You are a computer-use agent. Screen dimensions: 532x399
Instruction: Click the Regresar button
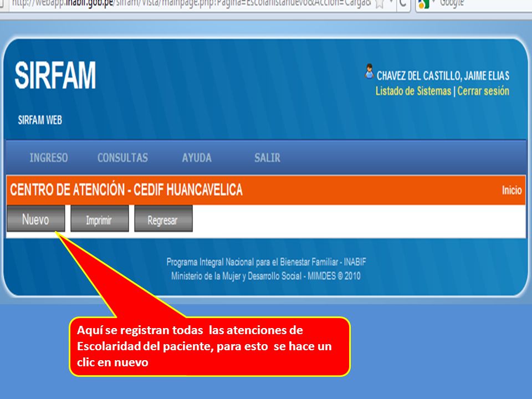point(163,219)
